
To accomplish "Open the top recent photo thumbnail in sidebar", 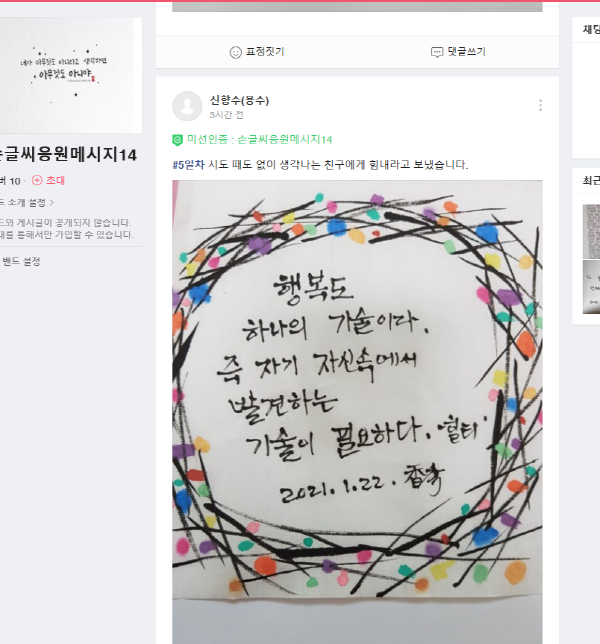I will 591,232.
